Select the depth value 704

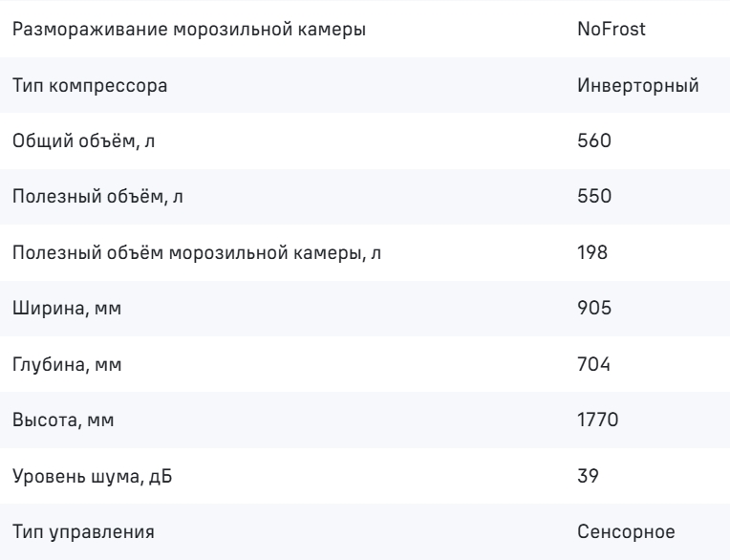593,364
